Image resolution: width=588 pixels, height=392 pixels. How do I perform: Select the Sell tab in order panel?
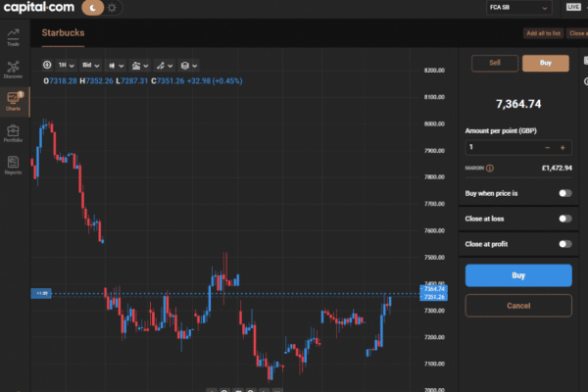pyautogui.click(x=495, y=63)
